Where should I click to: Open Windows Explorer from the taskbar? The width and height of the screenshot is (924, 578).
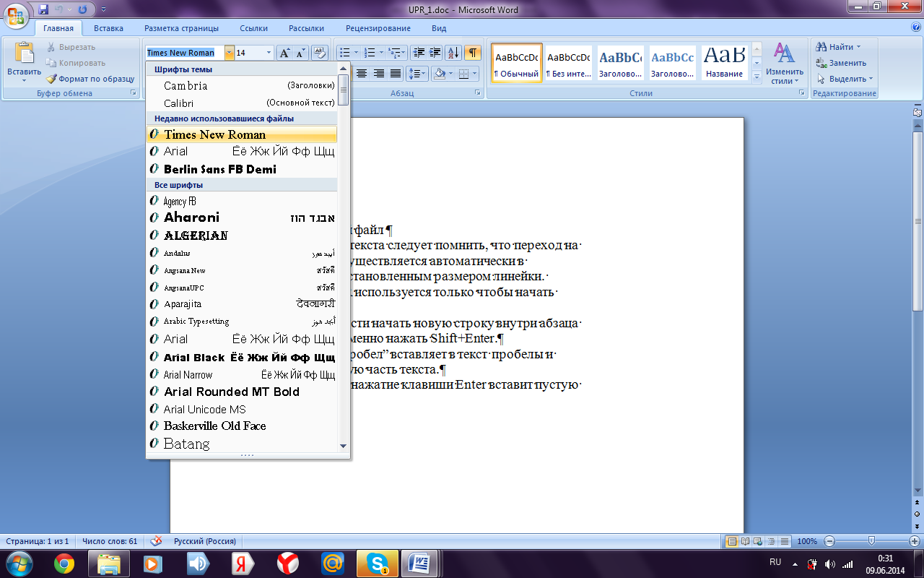[108, 563]
